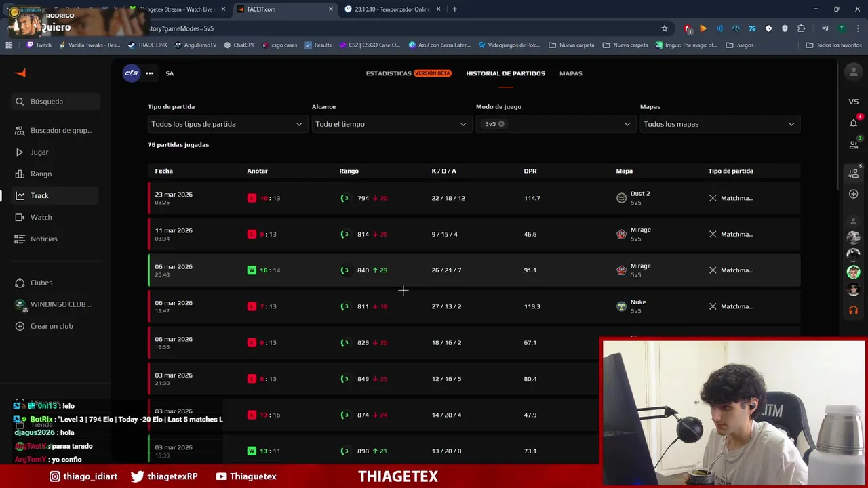868x488 pixels.
Task: Switch to MAPAS tab
Action: 570,73
